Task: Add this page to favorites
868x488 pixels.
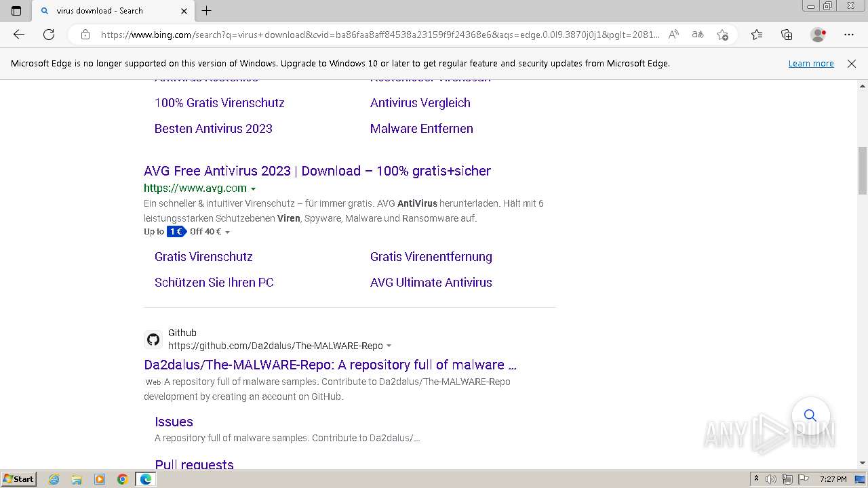Action: click(722, 35)
